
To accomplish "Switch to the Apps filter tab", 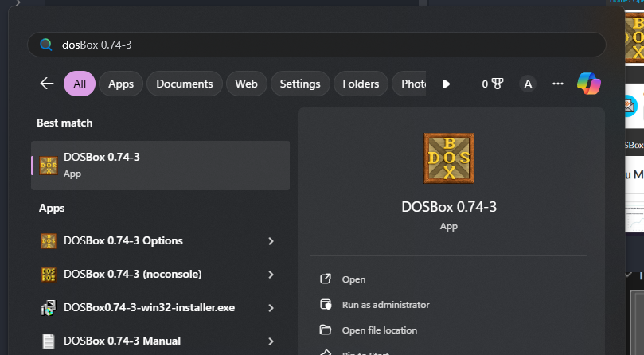I will (121, 84).
